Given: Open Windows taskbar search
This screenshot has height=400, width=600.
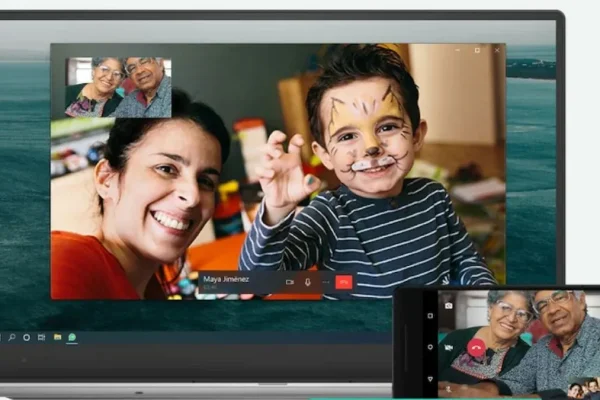Looking at the screenshot, I should pos(12,337).
